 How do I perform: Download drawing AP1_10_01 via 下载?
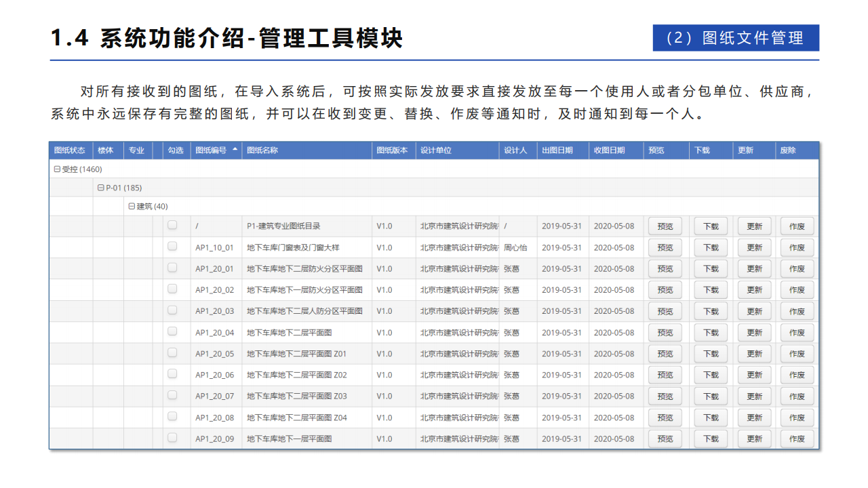(711, 247)
